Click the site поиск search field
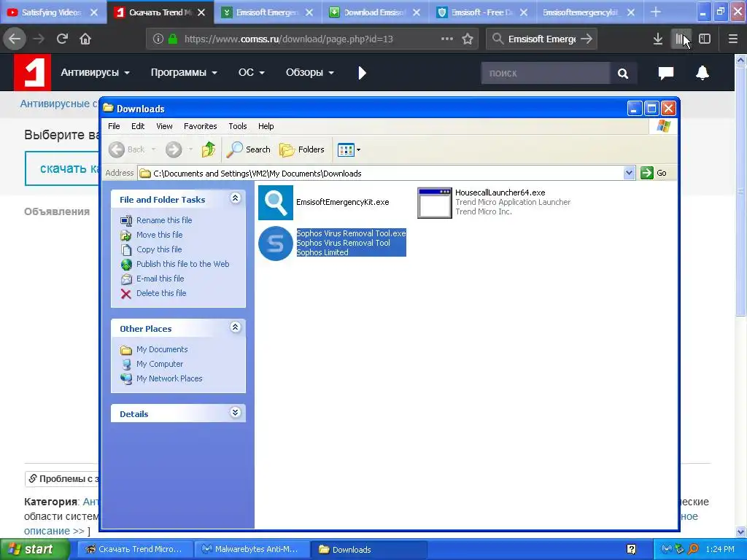Screen dimensions: 747x560 point(545,74)
